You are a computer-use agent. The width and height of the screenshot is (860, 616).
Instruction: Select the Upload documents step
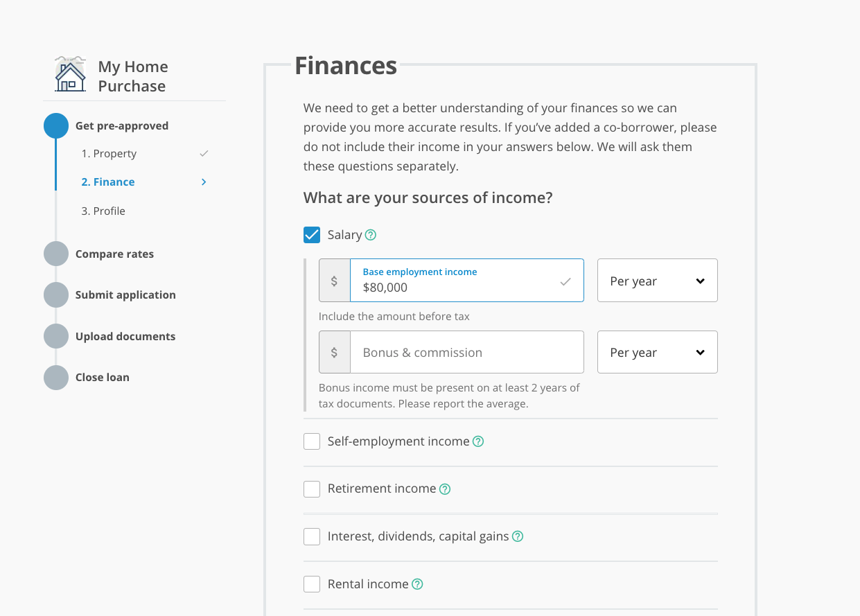coord(125,337)
